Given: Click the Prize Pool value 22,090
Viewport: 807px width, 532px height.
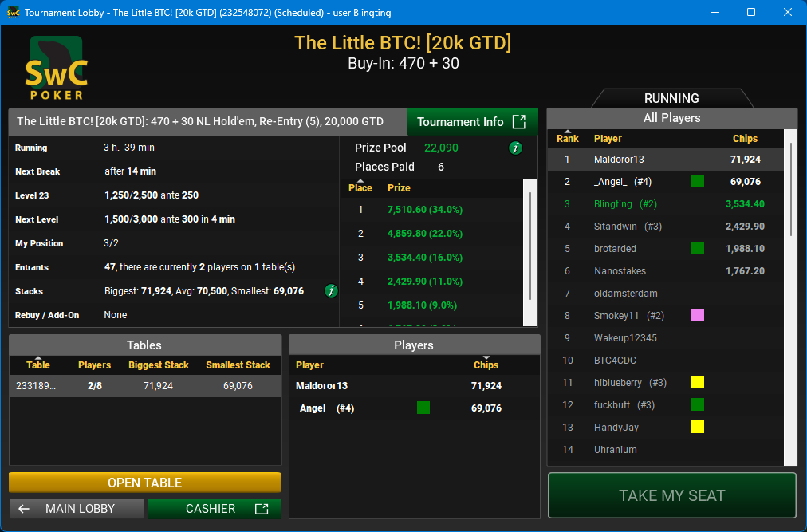Looking at the screenshot, I should pos(441,148).
